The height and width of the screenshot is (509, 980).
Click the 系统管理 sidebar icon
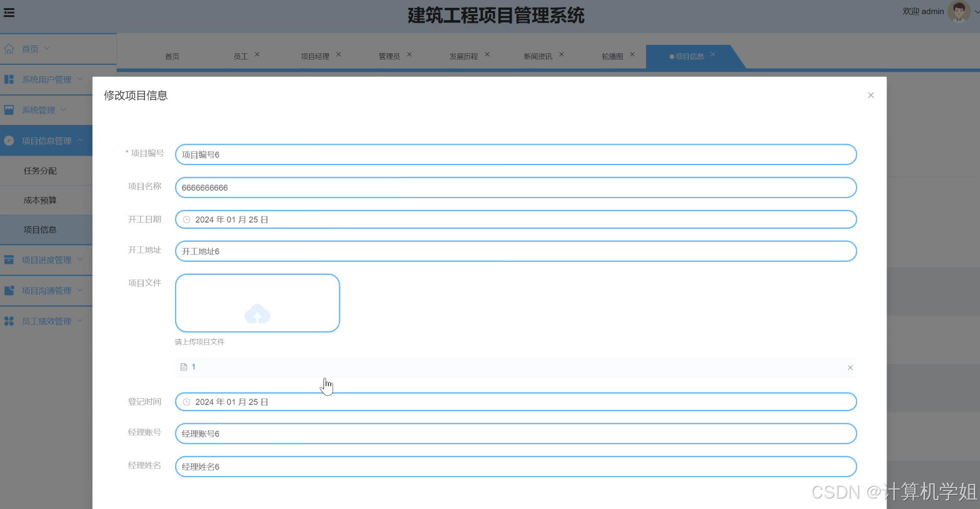coord(9,110)
